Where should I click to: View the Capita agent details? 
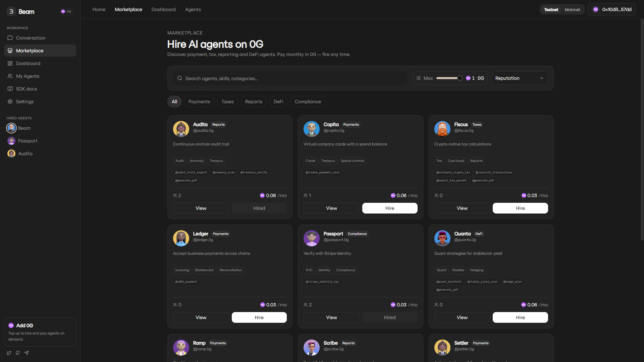pyautogui.click(x=331, y=208)
